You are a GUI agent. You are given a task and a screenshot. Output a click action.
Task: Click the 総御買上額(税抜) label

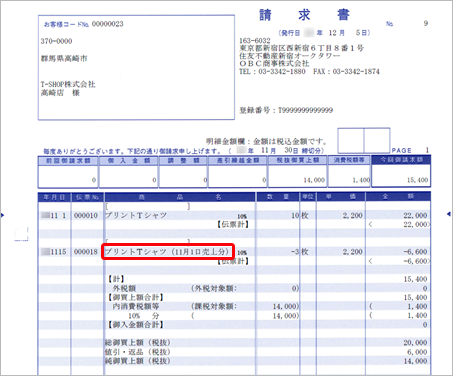click(x=138, y=343)
